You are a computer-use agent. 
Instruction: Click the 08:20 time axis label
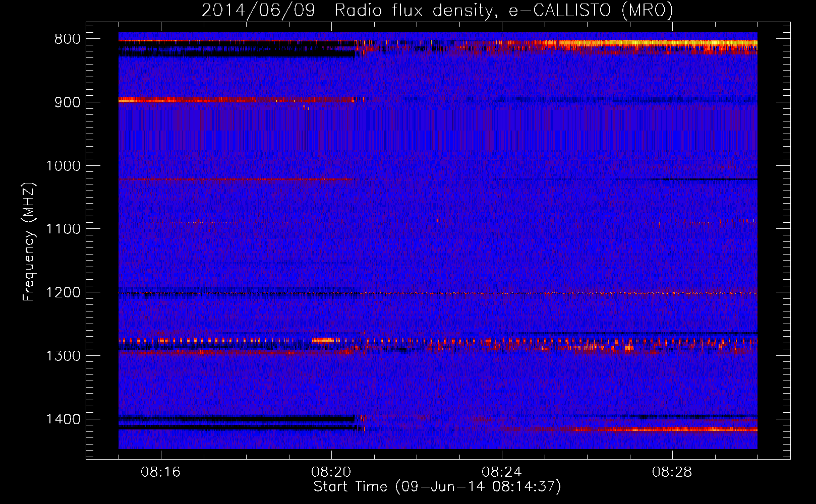331,472
